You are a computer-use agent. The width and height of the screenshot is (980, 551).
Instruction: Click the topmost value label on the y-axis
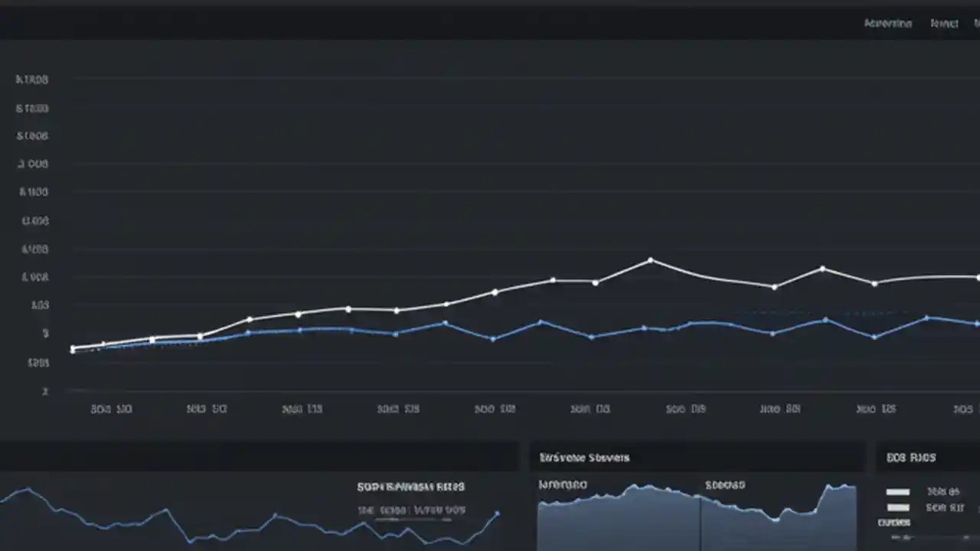31,79
